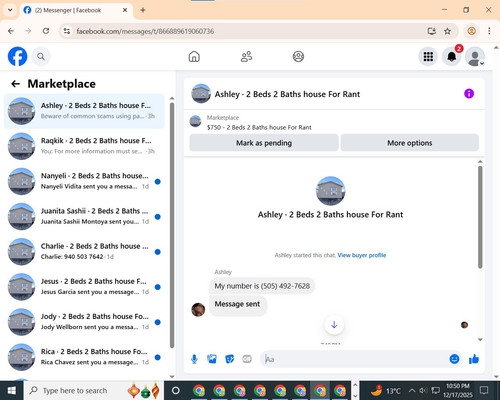500x400 pixels.
Task: Show hidden system tray icons
Action: tap(412, 390)
